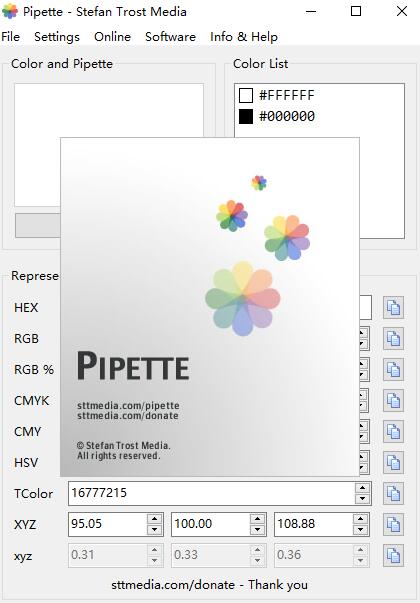Copy the XYZ value with its copy icon
Viewport: 420px width, 603px height.
click(x=393, y=525)
